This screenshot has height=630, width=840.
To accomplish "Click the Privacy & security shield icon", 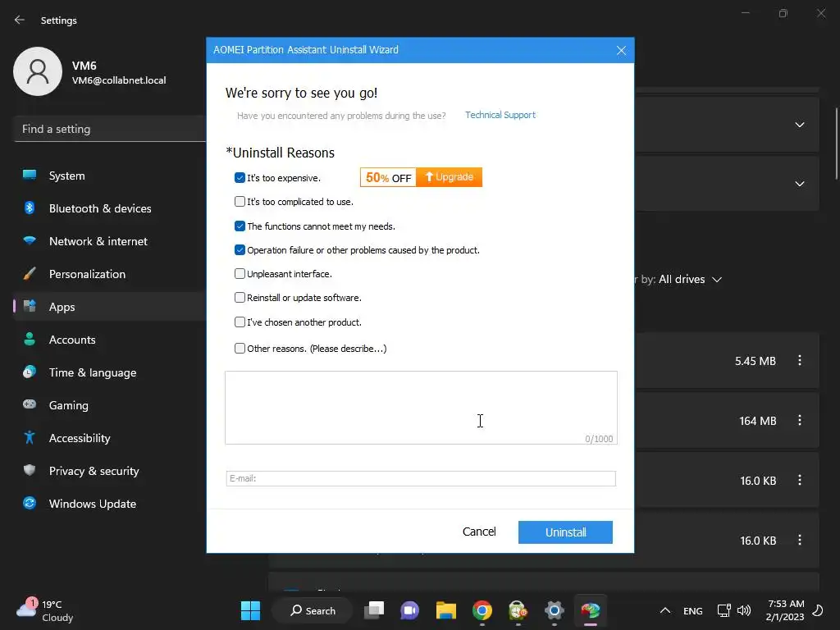I will coord(30,470).
